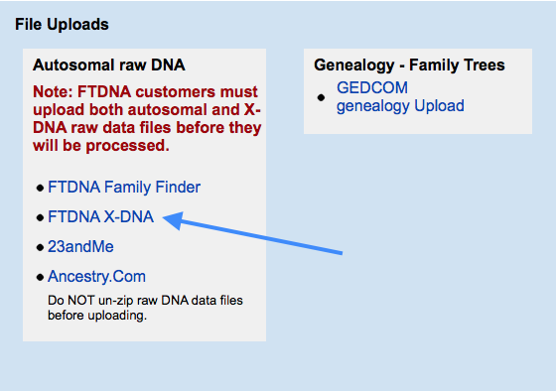The image size is (557, 392).
Task: Select the Genealogy - Family Trees heading
Action: click(x=409, y=65)
